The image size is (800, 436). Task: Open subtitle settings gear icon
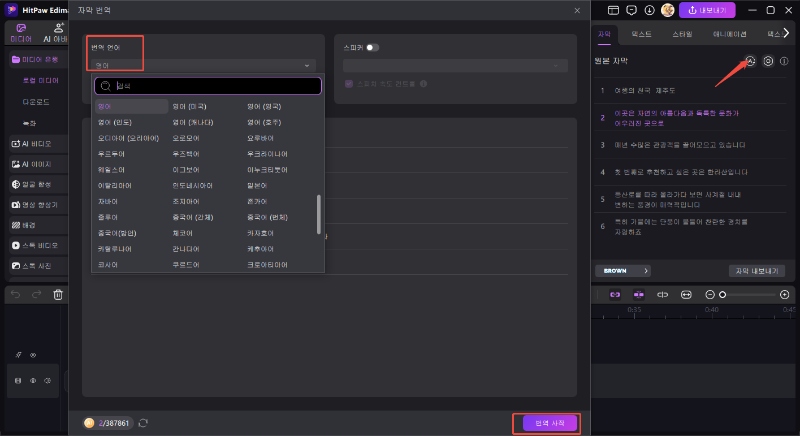[768, 61]
